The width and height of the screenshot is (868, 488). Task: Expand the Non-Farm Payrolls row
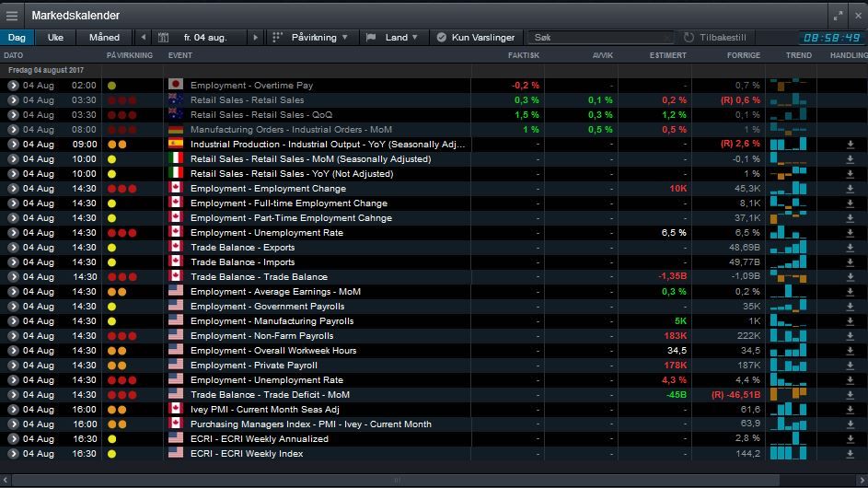[x=13, y=336]
